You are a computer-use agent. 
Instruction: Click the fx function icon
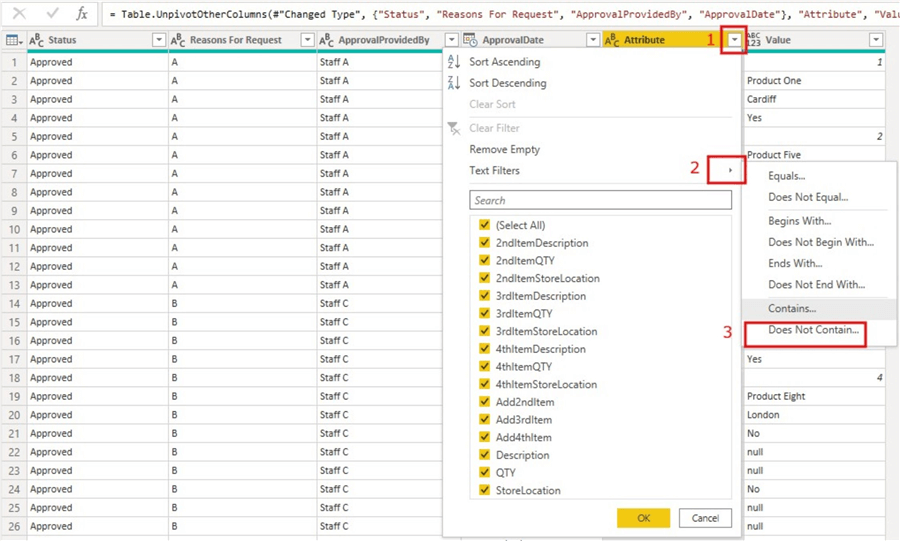click(83, 14)
